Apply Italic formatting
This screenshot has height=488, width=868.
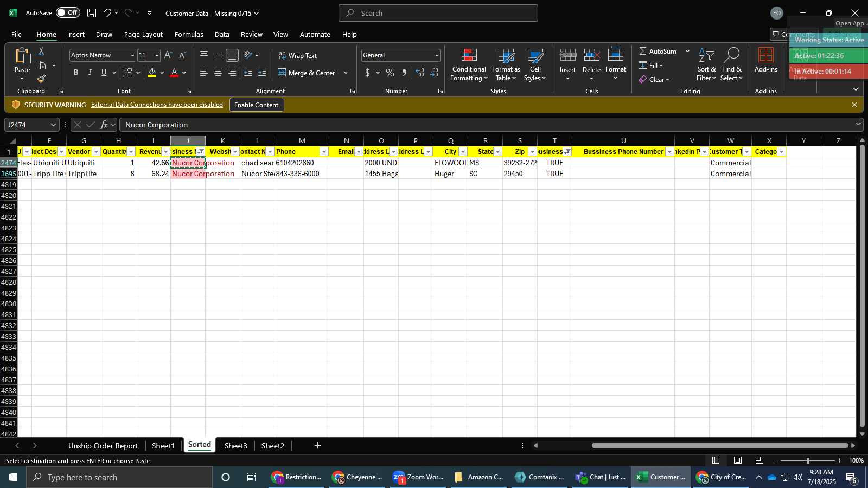click(x=90, y=73)
